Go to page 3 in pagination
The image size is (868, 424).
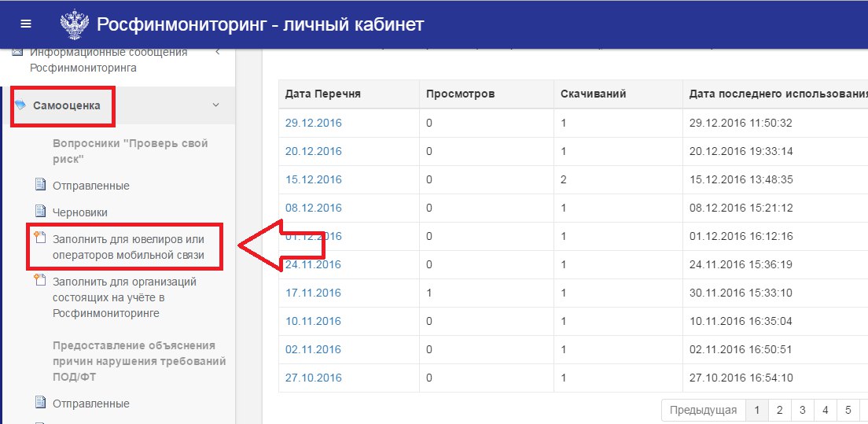(x=802, y=410)
